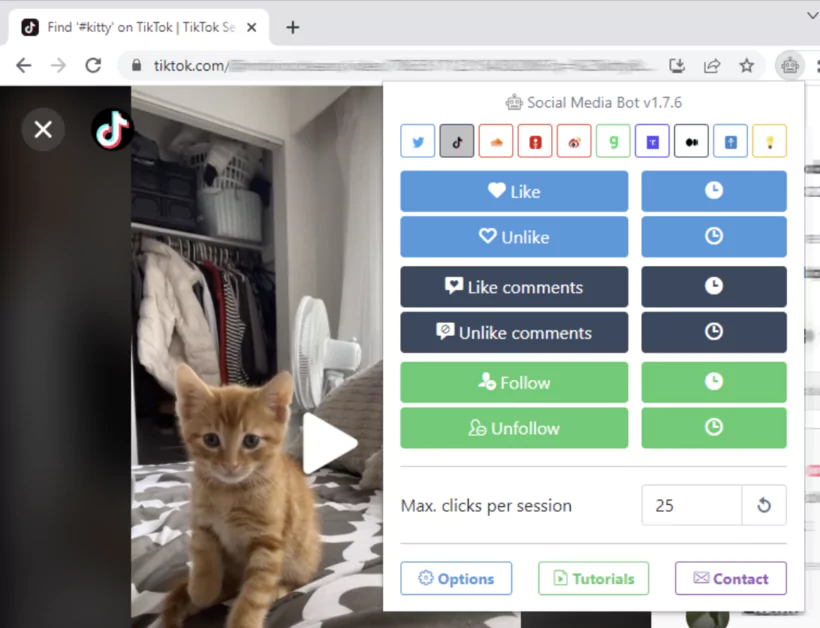
Task: Open the Options settings
Action: click(456, 578)
